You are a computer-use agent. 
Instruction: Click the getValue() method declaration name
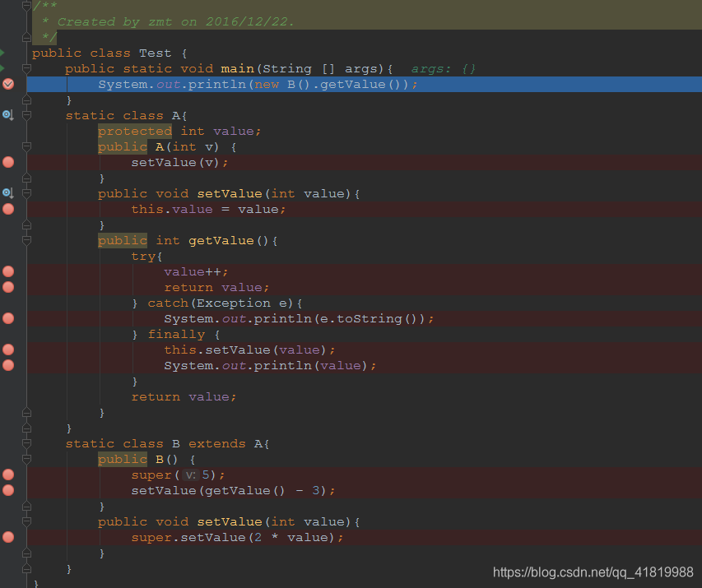221,241
